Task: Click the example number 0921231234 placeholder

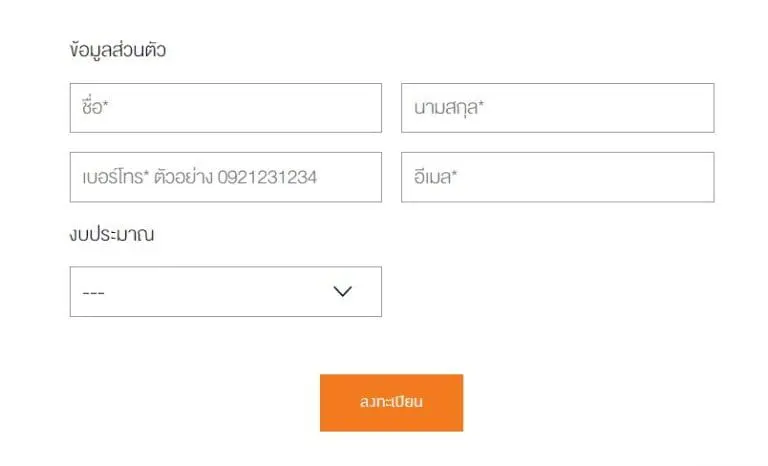Action: pyautogui.click(x=267, y=177)
